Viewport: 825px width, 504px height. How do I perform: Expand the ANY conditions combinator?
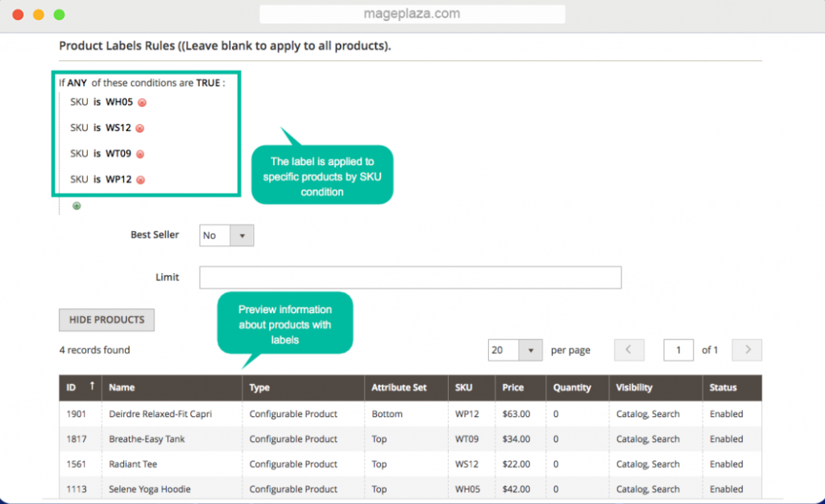point(77,82)
